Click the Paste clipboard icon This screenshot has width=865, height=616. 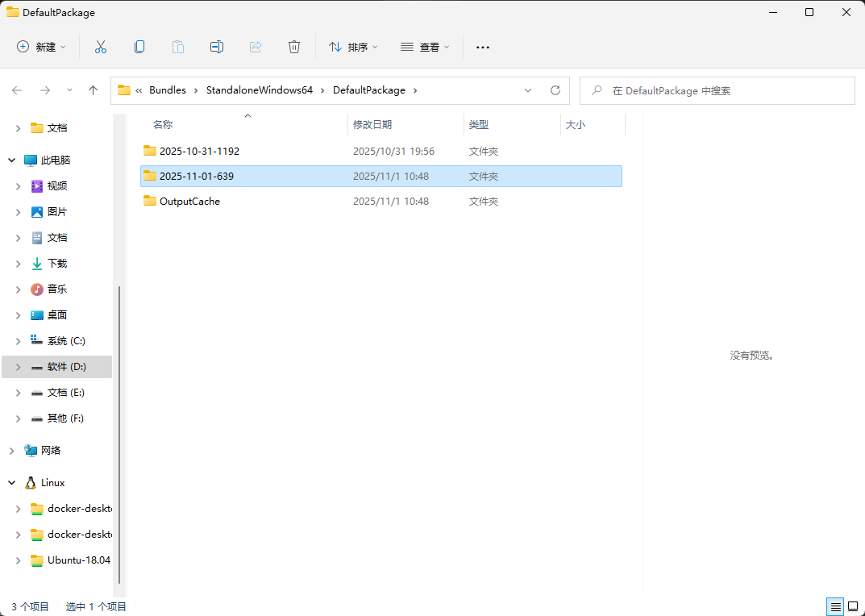(178, 47)
